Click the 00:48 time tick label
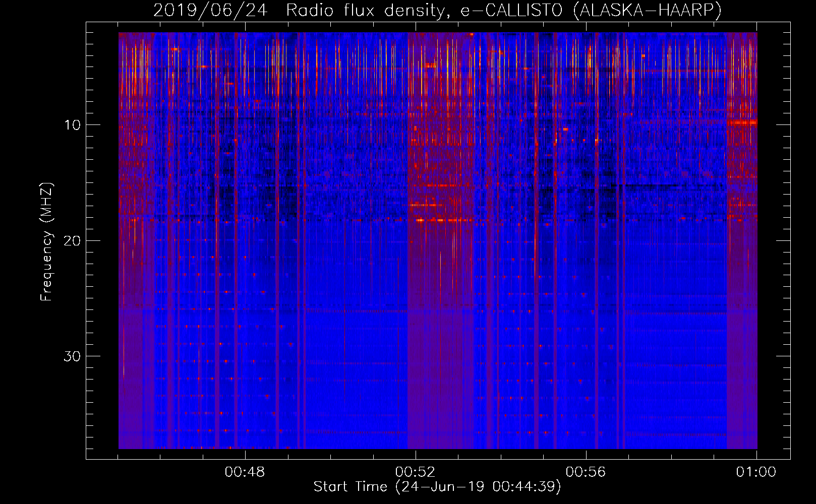Screen dimensions: 816x504 click(x=245, y=472)
